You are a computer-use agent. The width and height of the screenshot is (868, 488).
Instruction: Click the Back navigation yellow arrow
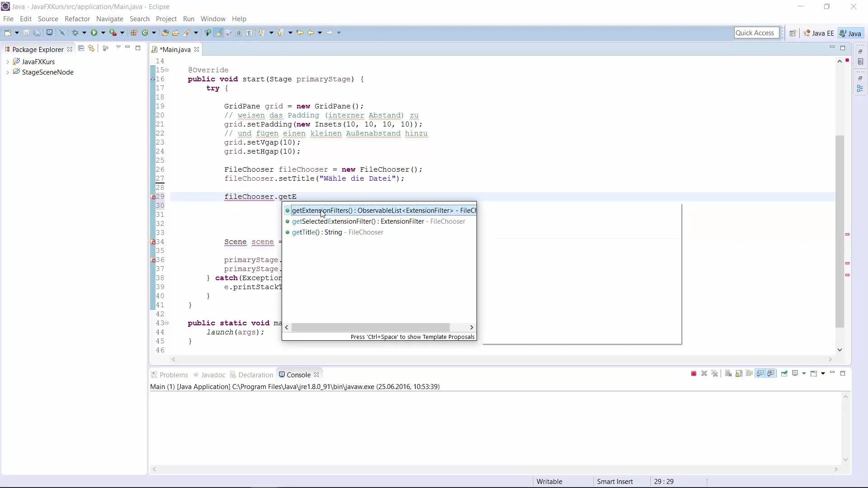tap(311, 33)
